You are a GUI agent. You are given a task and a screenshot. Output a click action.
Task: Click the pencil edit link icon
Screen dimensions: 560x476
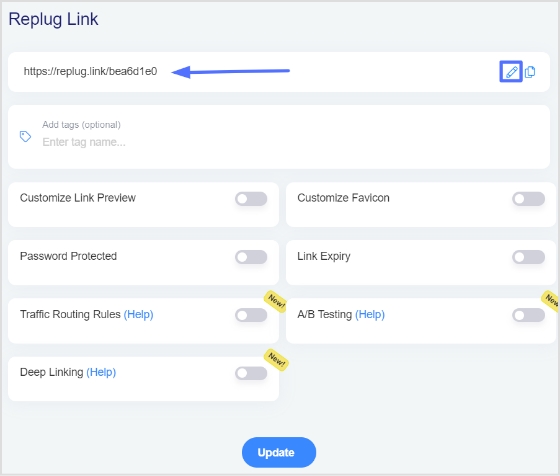[511, 72]
